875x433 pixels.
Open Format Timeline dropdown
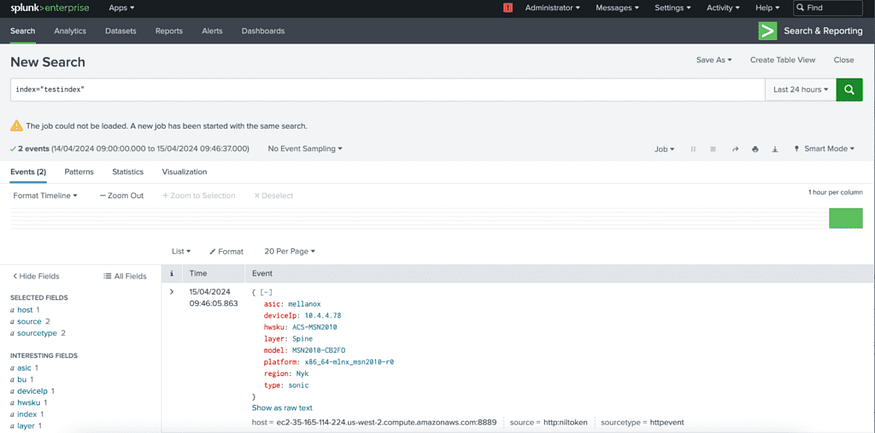click(45, 196)
